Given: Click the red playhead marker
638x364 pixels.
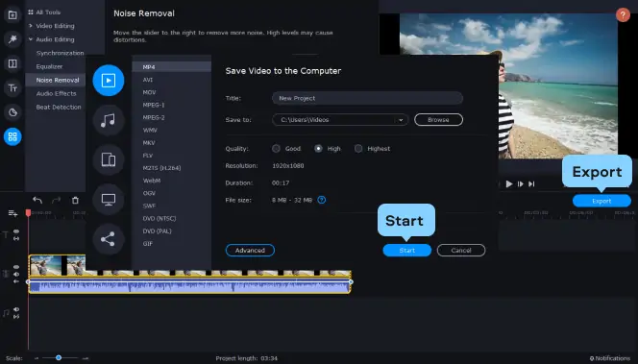Looking at the screenshot, I should pos(28,212).
